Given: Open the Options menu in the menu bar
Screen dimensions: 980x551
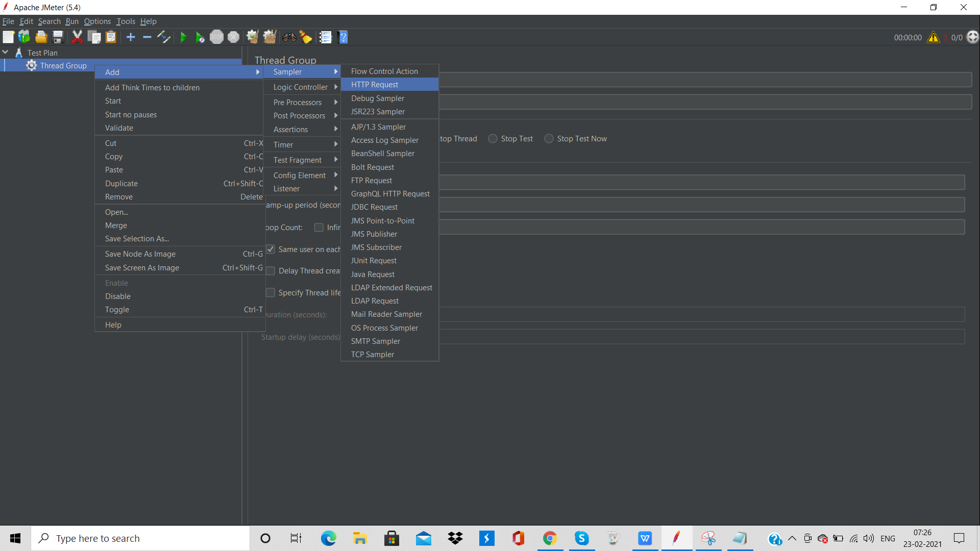Looking at the screenshot, I should [97, 21].
